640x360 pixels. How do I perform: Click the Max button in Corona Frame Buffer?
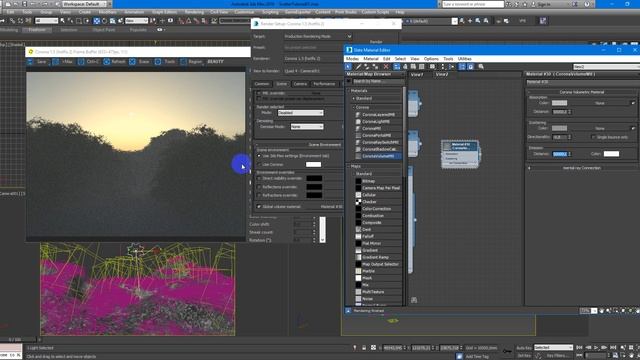pyautogui.click(x=63, y=62)
